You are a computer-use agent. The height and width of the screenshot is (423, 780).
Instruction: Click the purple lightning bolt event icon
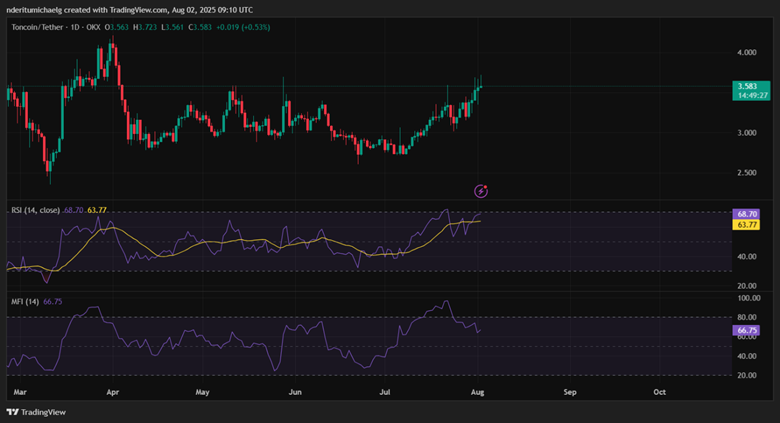click(x=481, y=190)
